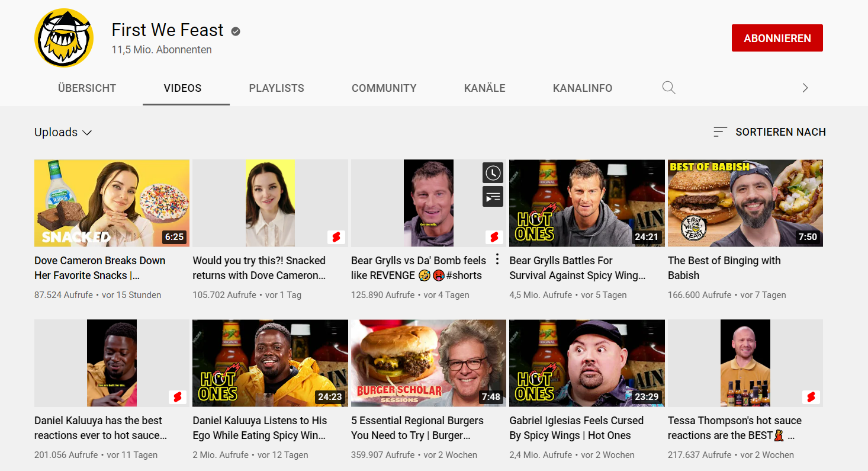The width and height of the screenshot is (868, 471).
Task: Click 87.524 Aufrufe • vor 15 Stunden
Action: click(98, 295)
